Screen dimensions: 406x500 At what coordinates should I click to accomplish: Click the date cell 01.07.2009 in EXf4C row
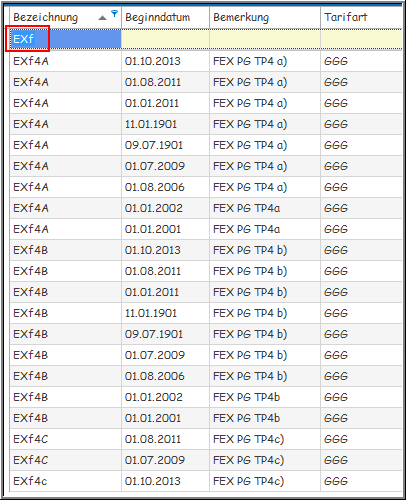[155, 460]
